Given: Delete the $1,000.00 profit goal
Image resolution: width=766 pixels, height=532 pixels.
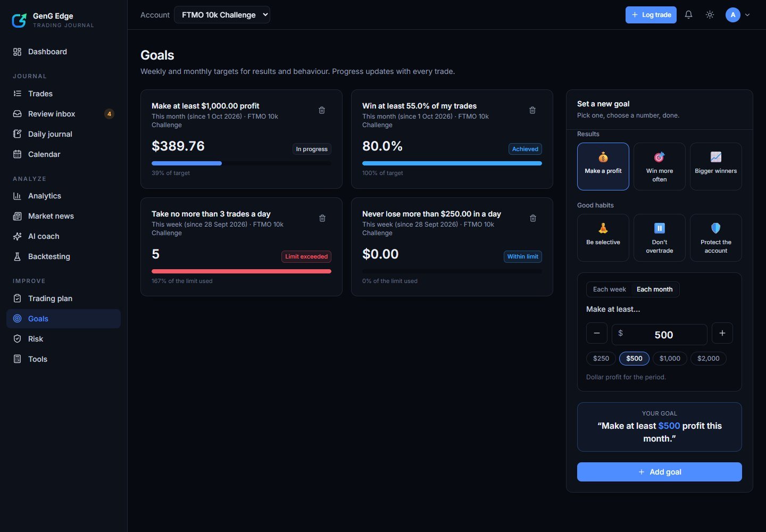Looking at the screenshot, I should [x=322, y=110].
